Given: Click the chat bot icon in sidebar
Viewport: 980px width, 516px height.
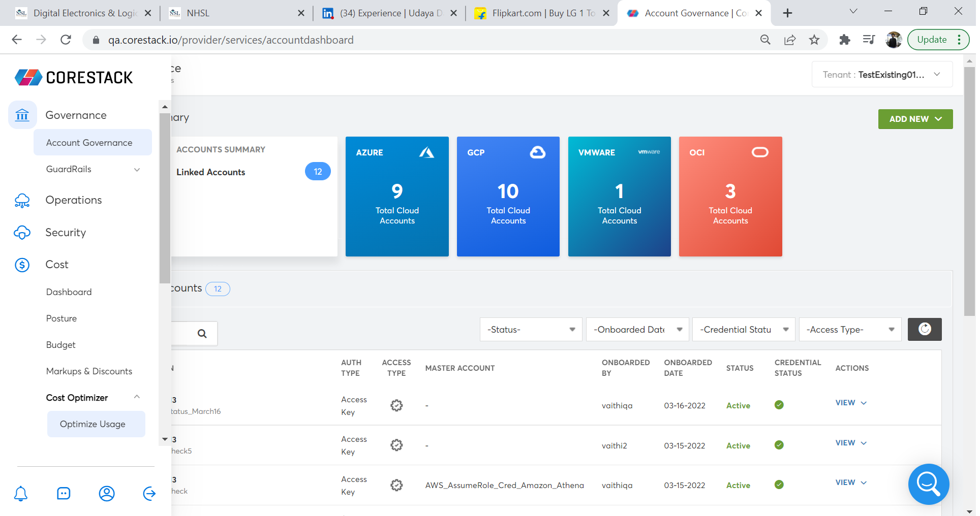Looking at the screenshot, I should (x=64, y=493).
